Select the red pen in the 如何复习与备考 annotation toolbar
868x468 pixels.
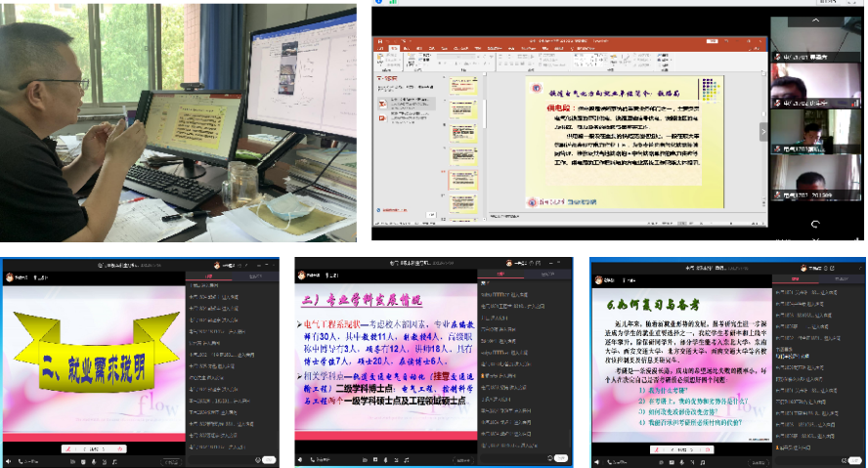pyautogui.click(x=657, y=447)
